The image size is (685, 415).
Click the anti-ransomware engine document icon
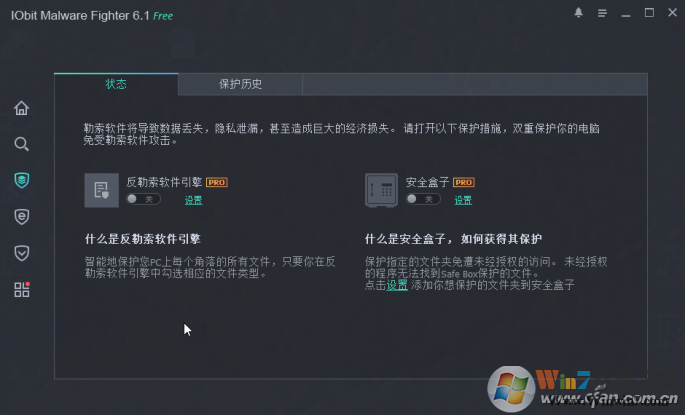pyautogui.click(x=101, y=189)
